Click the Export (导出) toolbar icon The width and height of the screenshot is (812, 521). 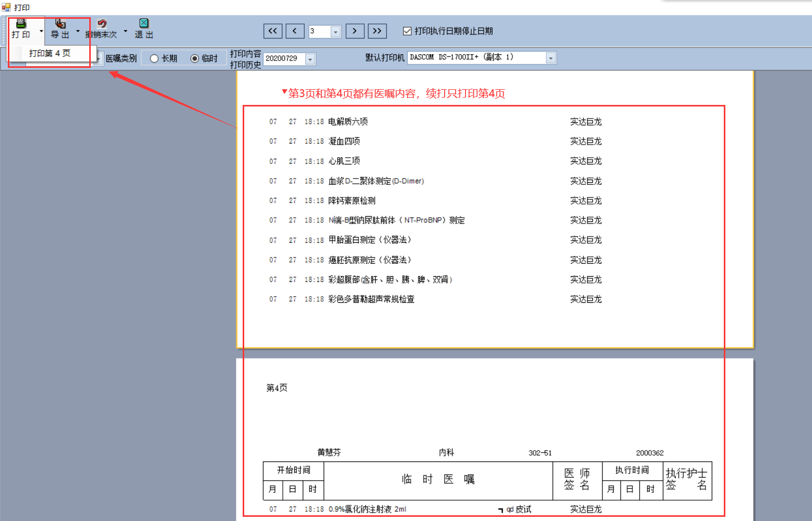60,29
